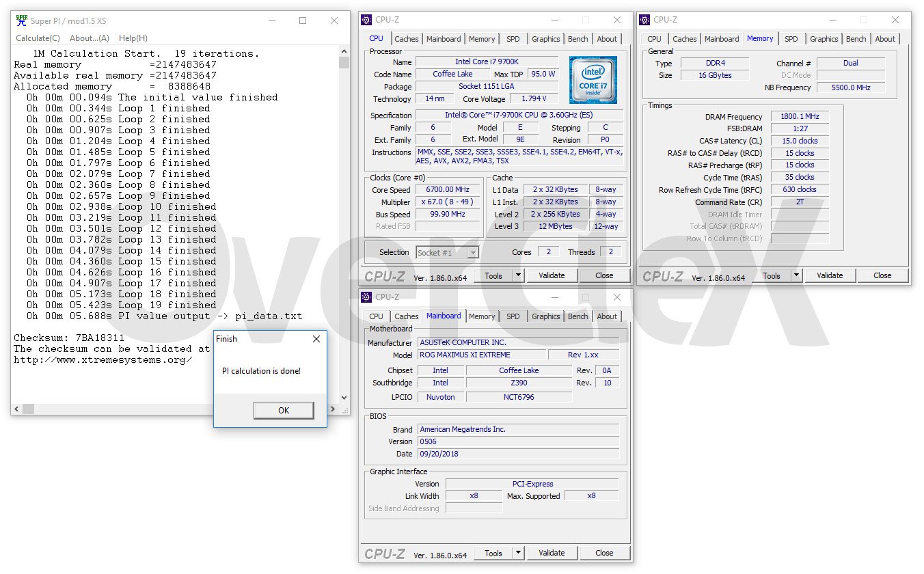This screenshot has height=574, width=924.
Task: Click Validate in CPU window
Action: (552, 276)
